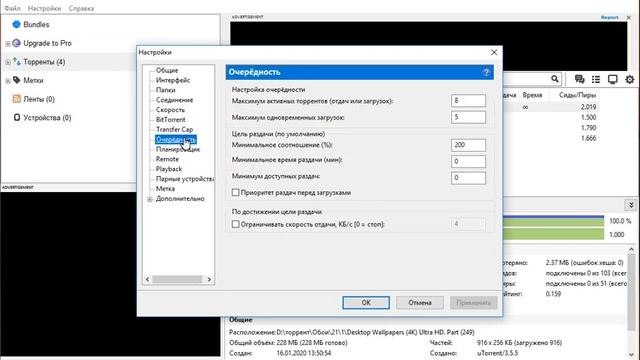The image size is (640, 360).
Task: Click the settings tree horizontal scrollbar thumb
Action: [x=177, y=279]
